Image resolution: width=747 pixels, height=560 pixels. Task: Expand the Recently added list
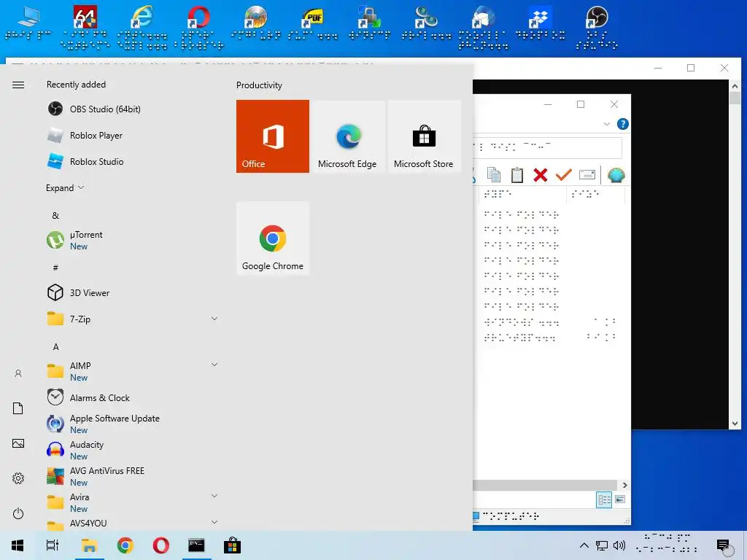(65, 187)
